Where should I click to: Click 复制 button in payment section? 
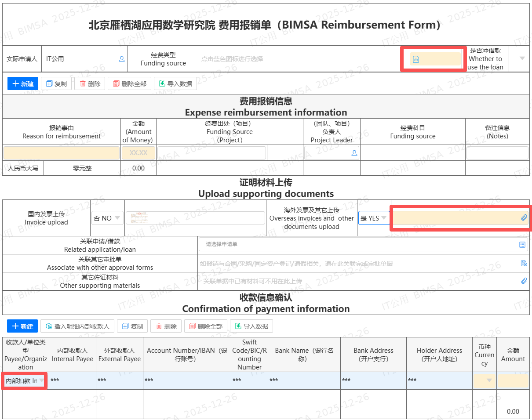[132, 326]
